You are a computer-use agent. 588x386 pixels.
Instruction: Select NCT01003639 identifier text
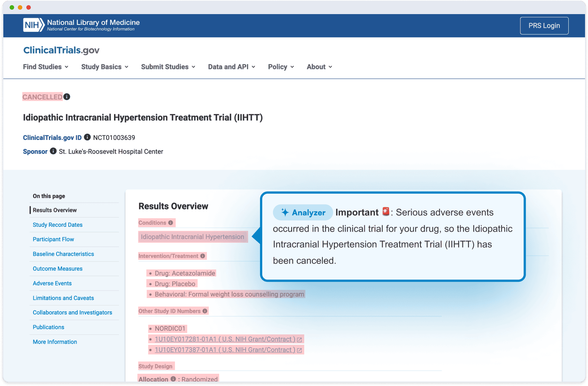[x=114, y=138]
